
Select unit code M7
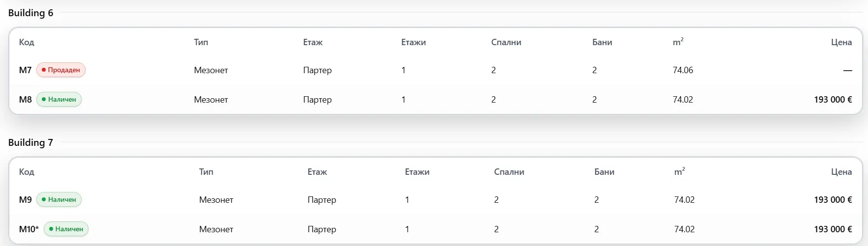point(25,70)
